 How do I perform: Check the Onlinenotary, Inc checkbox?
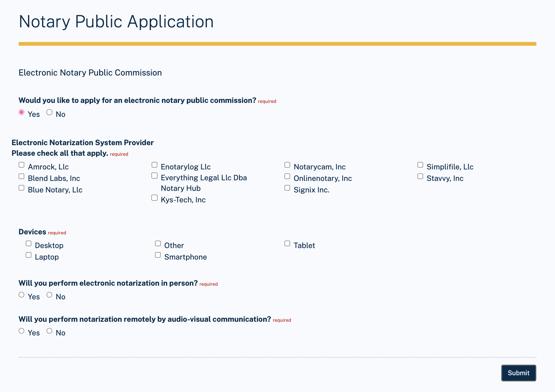click(287, 176)
